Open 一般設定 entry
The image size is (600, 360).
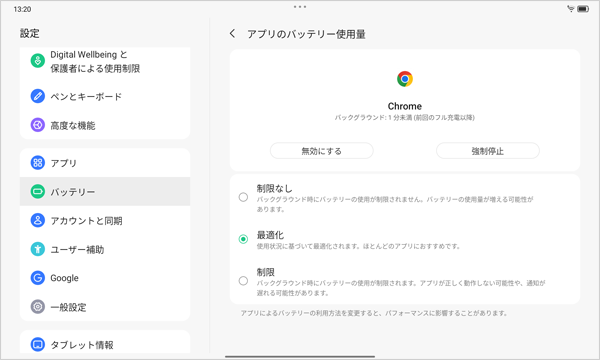click(105, 307)
